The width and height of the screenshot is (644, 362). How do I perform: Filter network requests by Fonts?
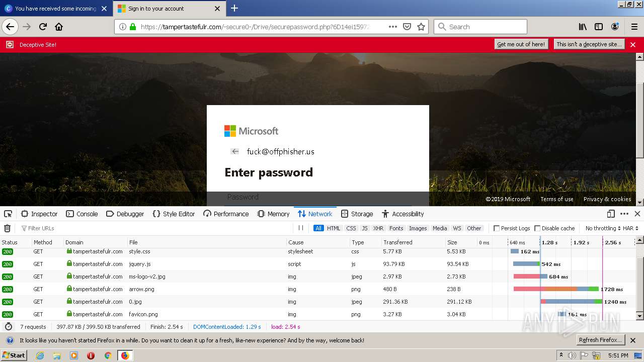point(396,228)
